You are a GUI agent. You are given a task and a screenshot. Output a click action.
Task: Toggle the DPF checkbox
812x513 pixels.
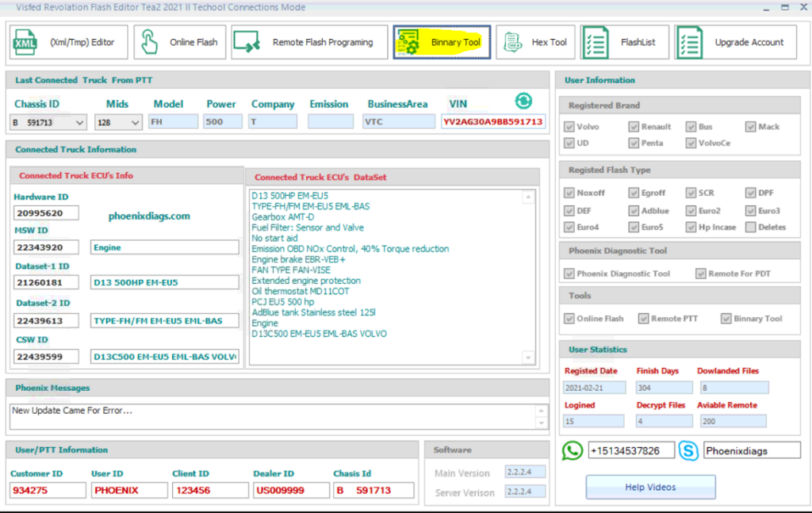[x=751, y=193]
